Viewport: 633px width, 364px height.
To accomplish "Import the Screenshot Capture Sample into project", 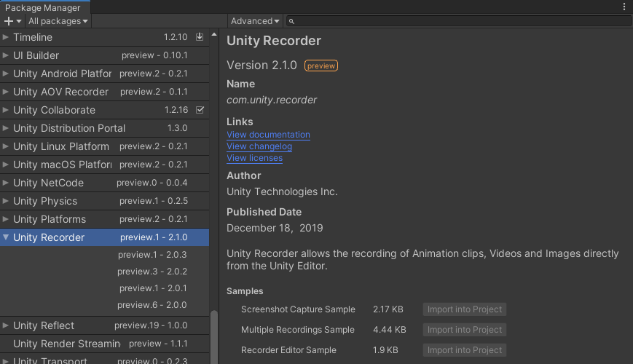I will [x=465, y=309].
